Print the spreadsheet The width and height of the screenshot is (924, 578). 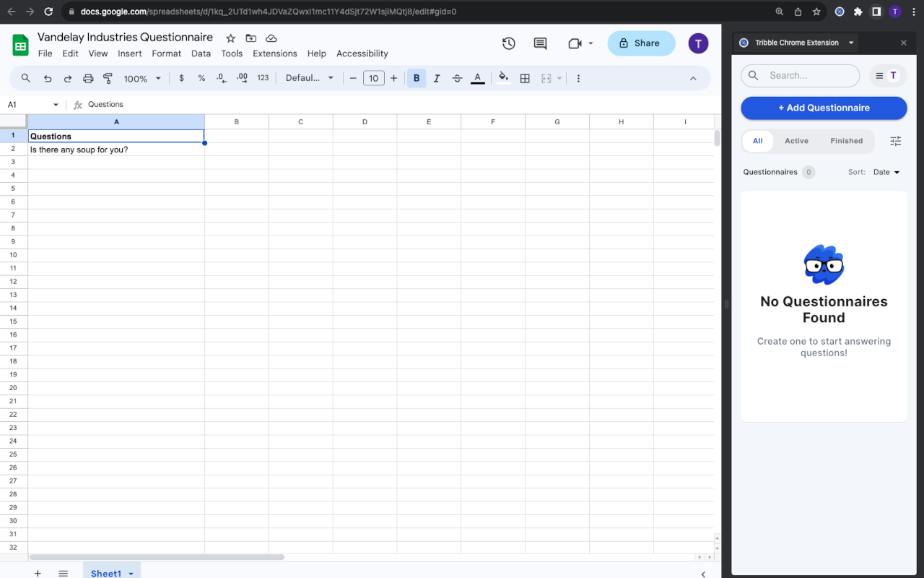click(88, 78)
